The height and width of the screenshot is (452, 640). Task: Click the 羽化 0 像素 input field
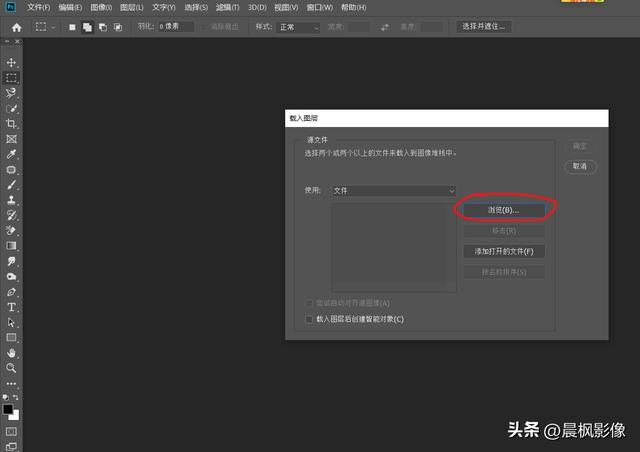[x=176, y=27]
